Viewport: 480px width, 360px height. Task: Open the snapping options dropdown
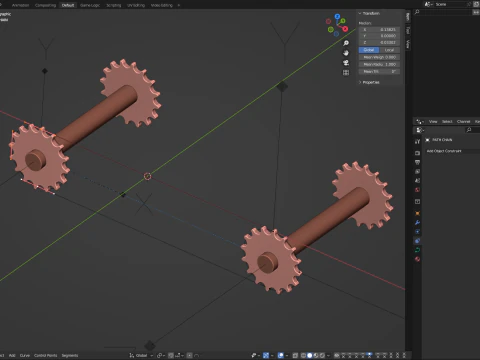[x=179, y=355]
